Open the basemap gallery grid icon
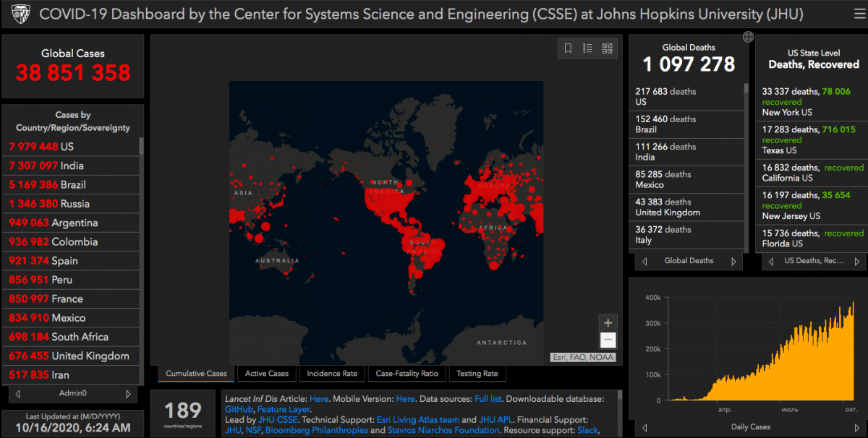Image resolution: width=868 pixels, height=438 pixels. pyautogui.click(x=607, y=48)
